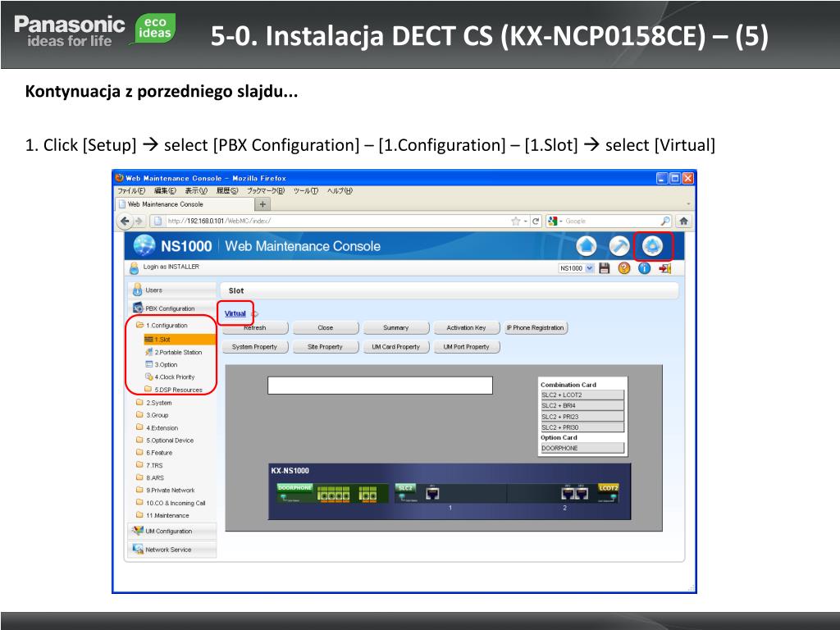Open UM Card Property button
840x630 pixels.
[x=396, y=347]
